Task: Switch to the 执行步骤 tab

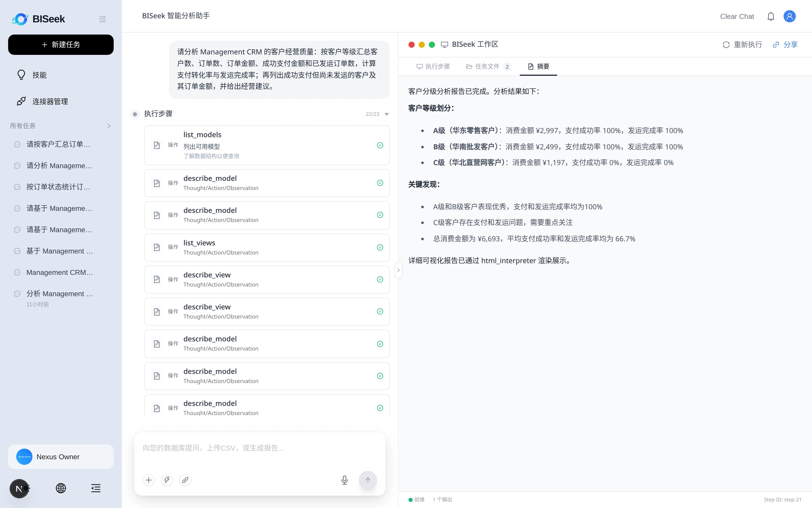Action: coord(433,67)
